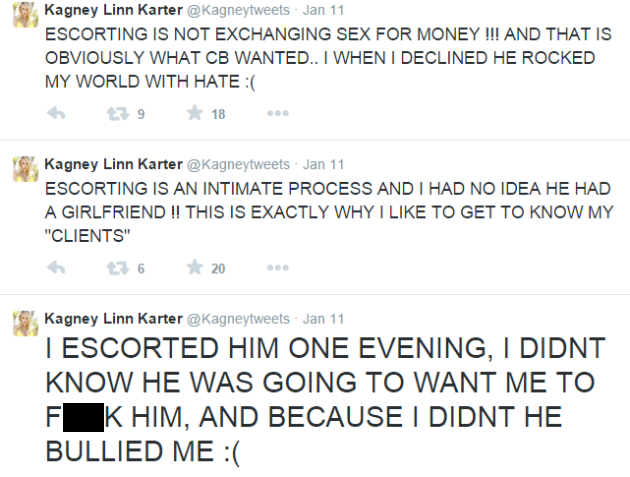Image resolution: width=630 pixels, height=477 pixels.
Task: Favorite the tweet with 20 stars
Action: point(191,268)
